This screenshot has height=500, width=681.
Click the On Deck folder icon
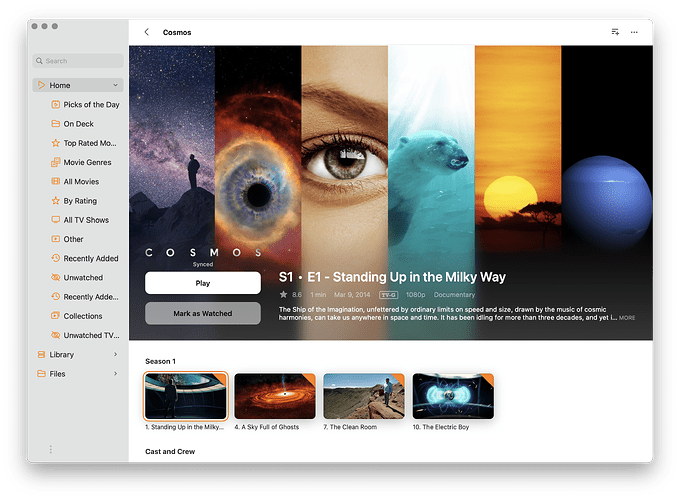[x=56, y=124]
